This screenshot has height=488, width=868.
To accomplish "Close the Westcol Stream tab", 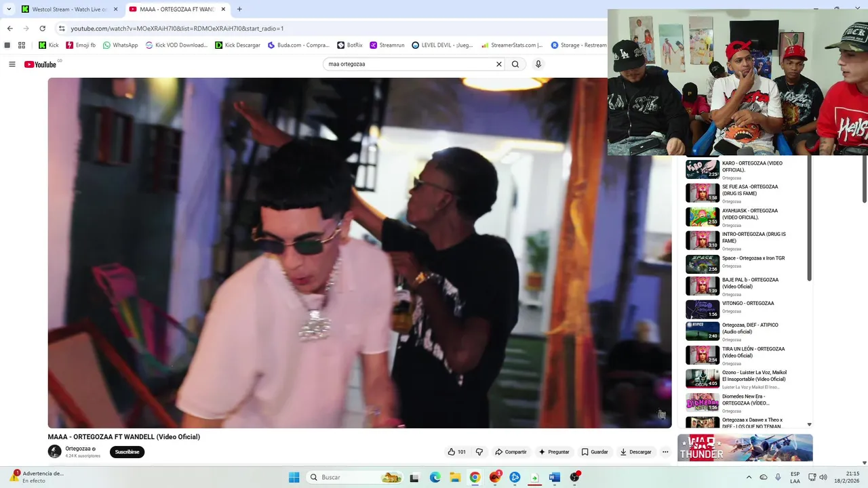I will point(115,9).
